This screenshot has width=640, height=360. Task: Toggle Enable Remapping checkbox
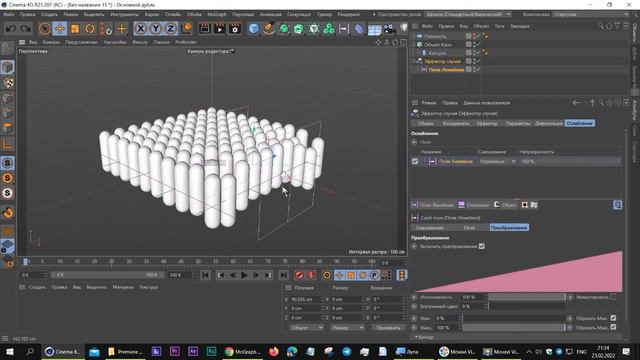point(482,246)
